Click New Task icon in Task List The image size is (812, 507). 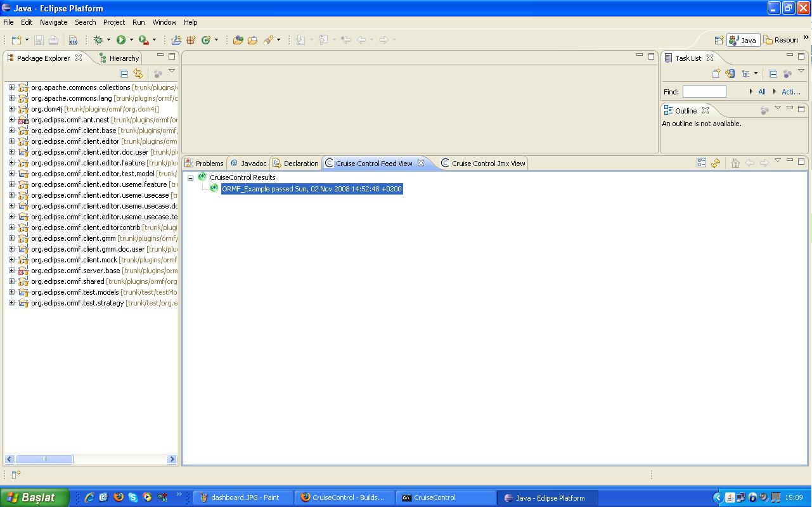tap(716, 74)
